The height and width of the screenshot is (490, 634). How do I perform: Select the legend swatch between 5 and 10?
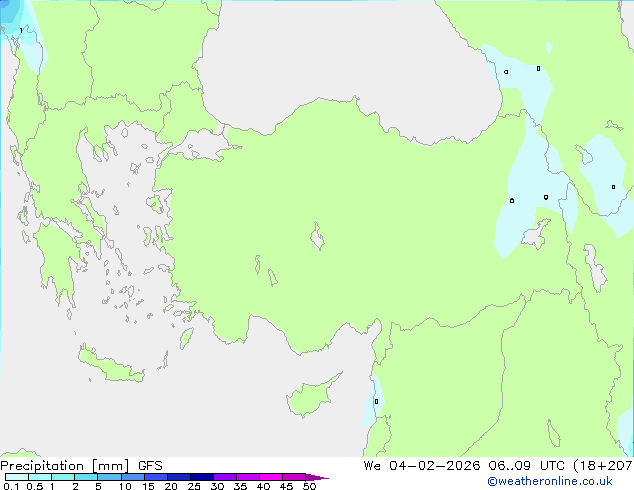(109, 477)
